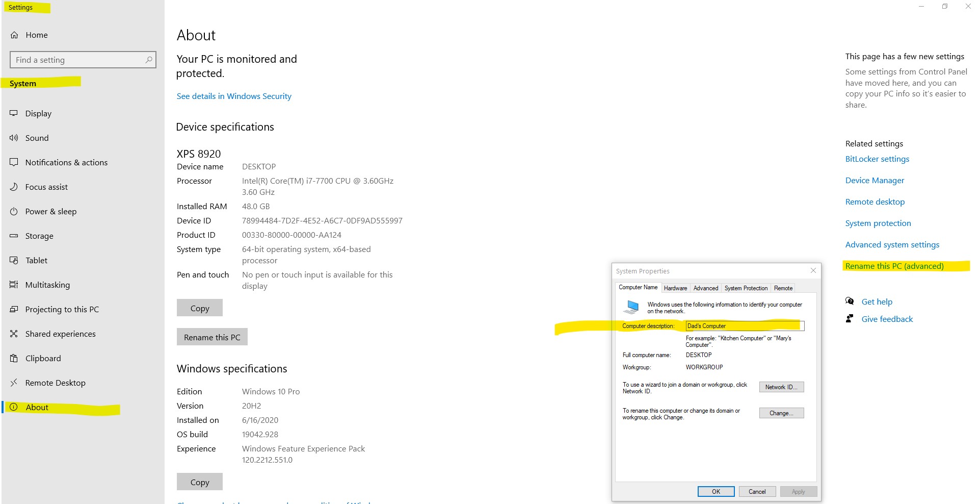Click the Windows 10 Pro edition value
980x504 pixels.
(271, 392)
